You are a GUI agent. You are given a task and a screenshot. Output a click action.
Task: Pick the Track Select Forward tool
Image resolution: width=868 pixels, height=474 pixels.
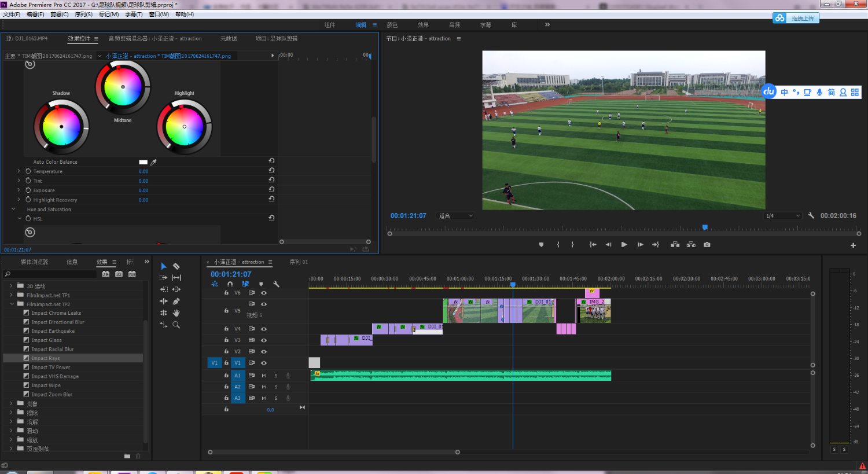164,278
